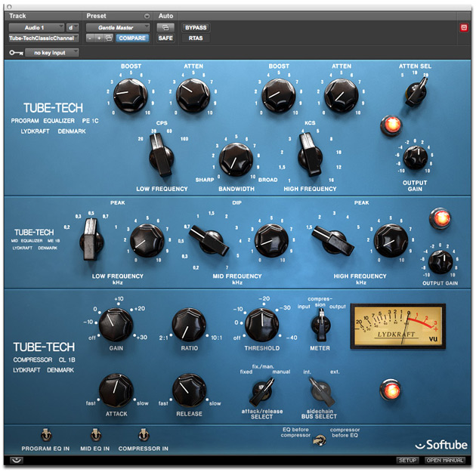Click the PE 1C red power lamp

[x=392, y=125]
